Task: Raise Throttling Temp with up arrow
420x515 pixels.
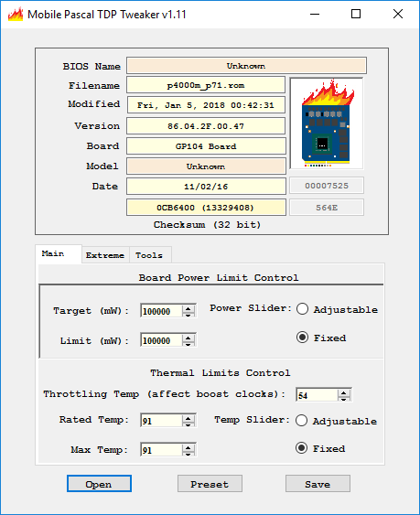Action: 344,392
